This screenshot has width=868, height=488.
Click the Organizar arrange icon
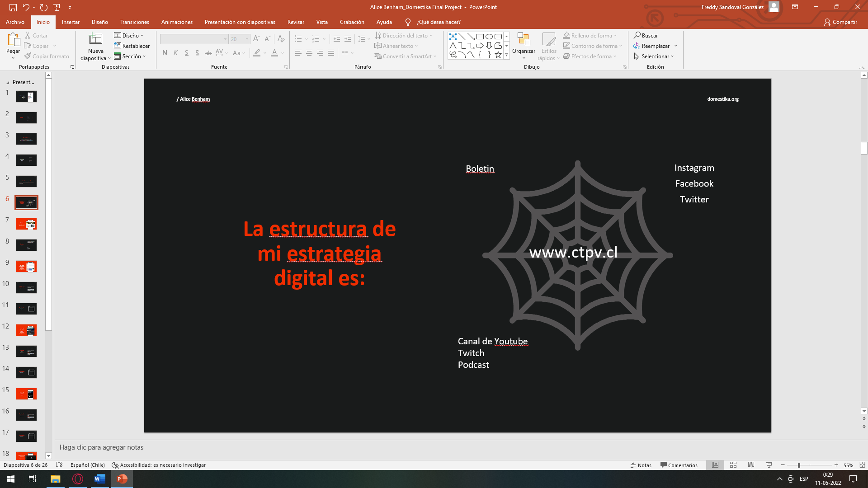(x=524, y=40)
